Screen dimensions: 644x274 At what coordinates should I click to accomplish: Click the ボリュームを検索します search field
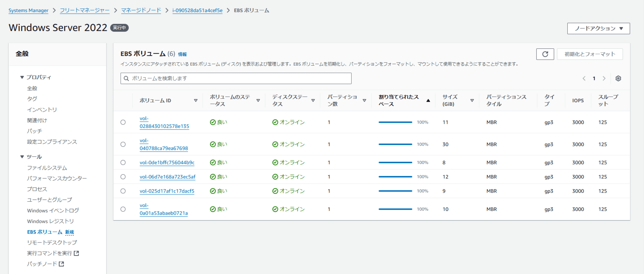[x=236, y=78]
